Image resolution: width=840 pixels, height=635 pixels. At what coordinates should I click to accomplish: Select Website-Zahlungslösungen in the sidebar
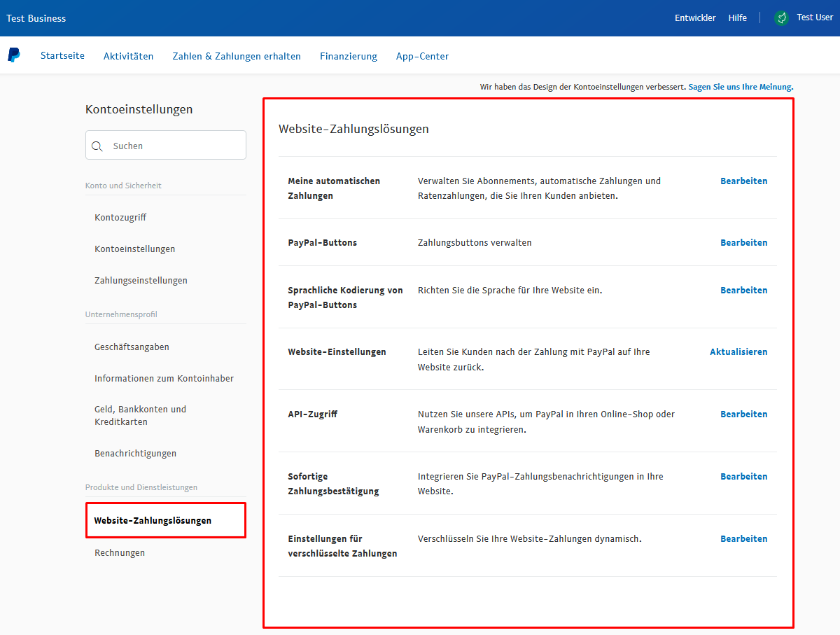point(166,520)
